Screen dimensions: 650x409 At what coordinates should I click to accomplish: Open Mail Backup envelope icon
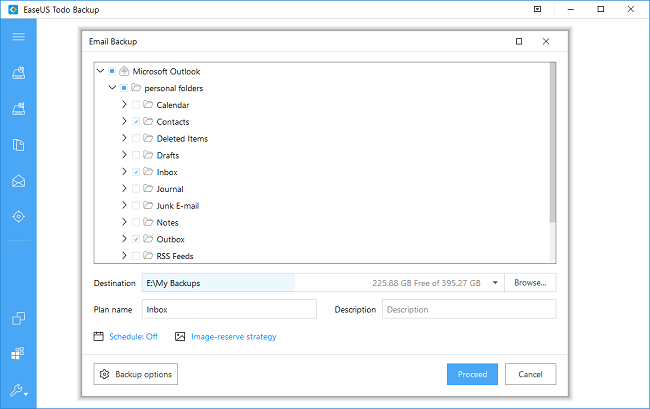pyautogui.click(x=18, y=181)
